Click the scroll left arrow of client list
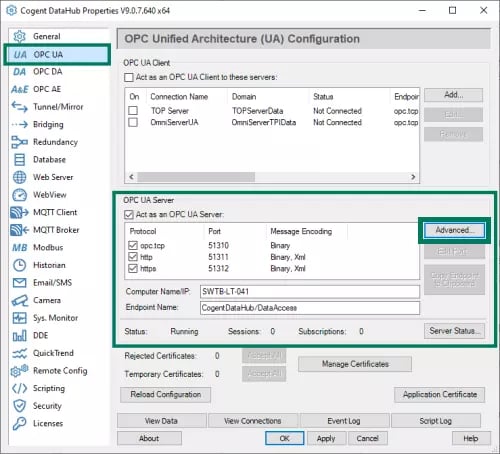Image resolution: width=500 pixels, height=454 pixels. click(131, 177)
